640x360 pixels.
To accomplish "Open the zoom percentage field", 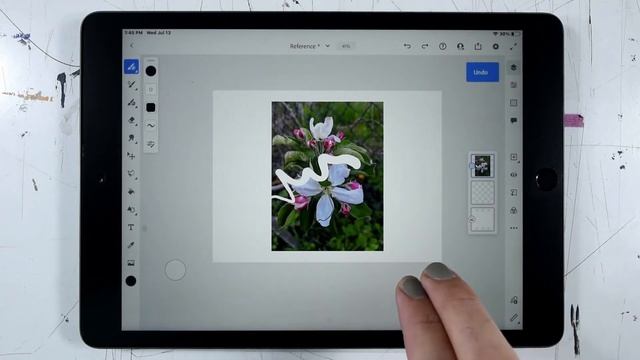I will [x=346, y=46].
